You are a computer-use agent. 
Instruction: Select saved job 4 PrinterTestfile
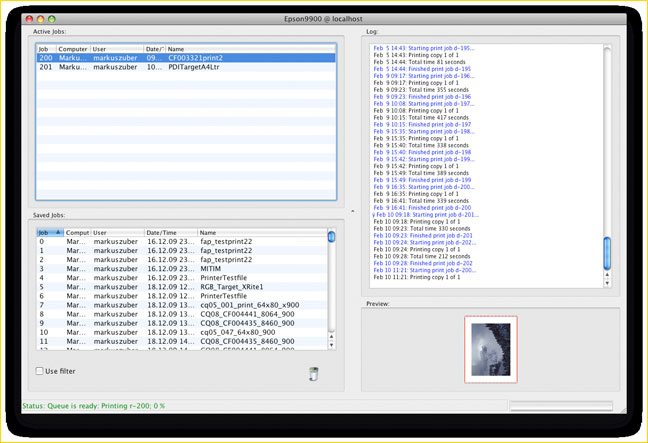click(182, 278)
